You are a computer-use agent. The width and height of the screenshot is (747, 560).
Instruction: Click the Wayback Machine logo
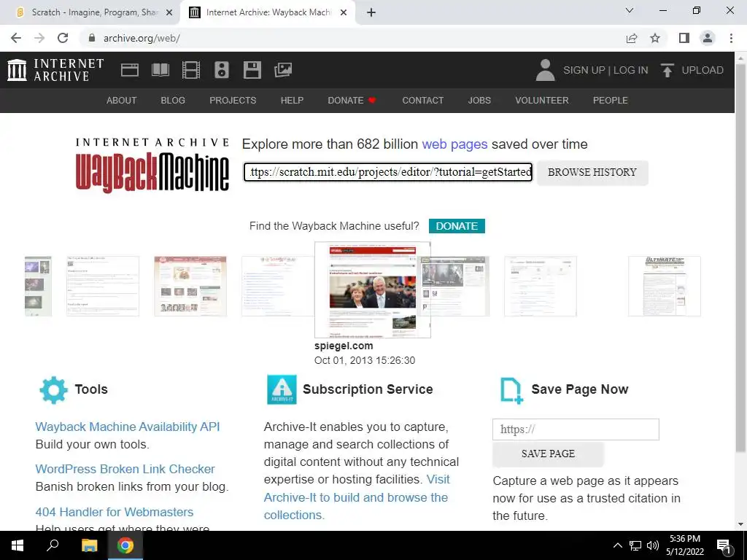(x=152, y=165)
